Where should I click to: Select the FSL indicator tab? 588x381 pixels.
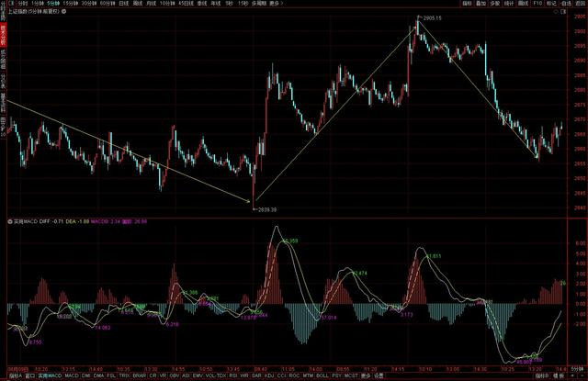tap(111, 375)
